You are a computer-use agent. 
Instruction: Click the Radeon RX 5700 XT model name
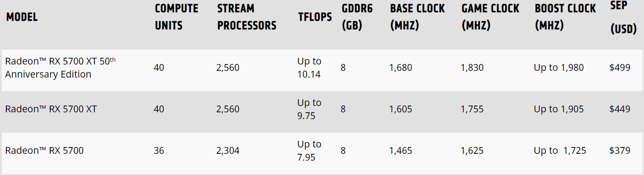click(51, 109)
